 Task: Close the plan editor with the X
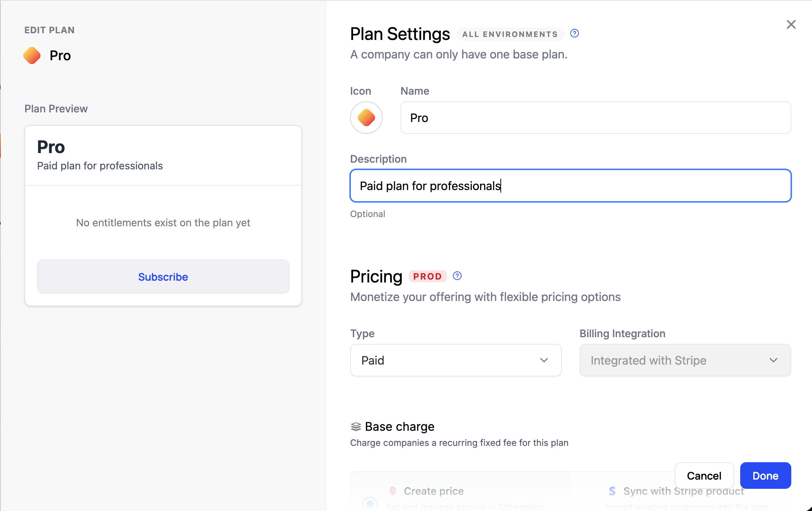[791, 24]
